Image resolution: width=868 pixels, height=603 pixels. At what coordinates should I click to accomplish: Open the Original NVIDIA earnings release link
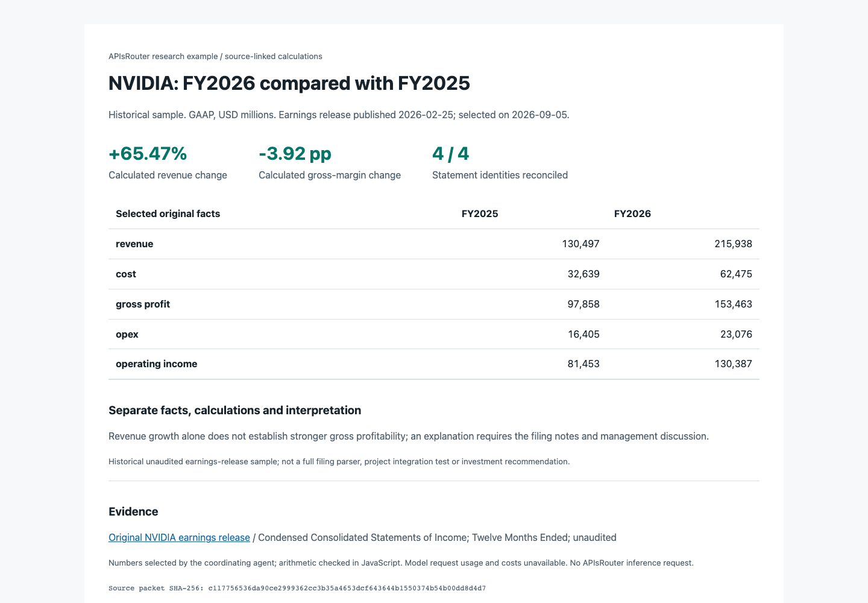(179, 537)
